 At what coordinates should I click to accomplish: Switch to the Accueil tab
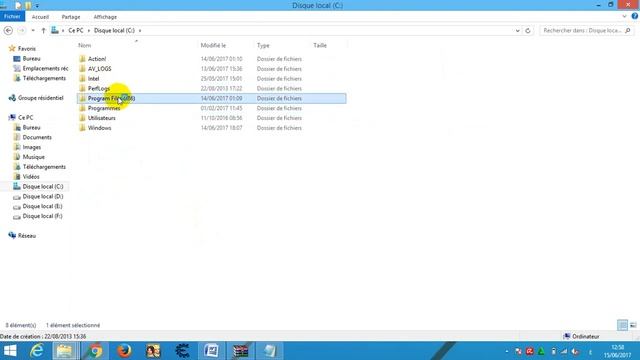(x=40, y=17)
